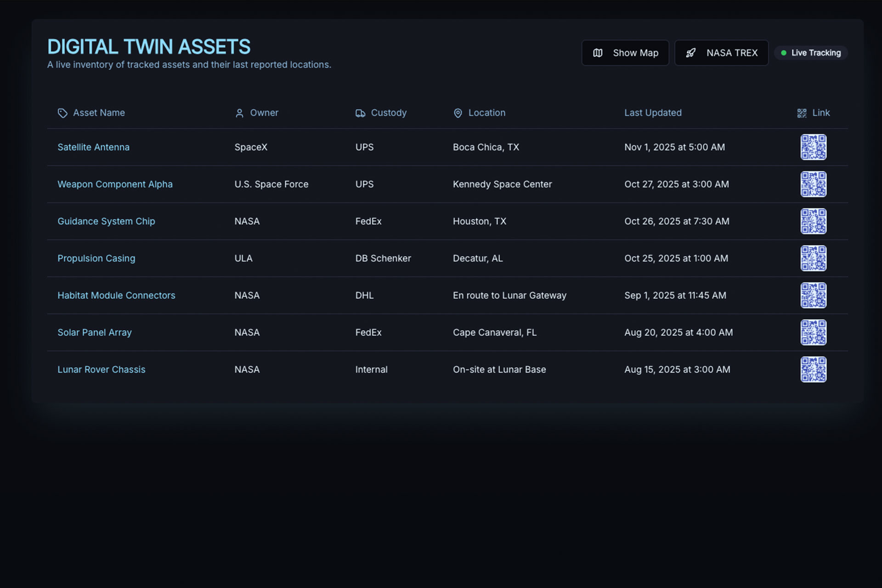Open the Satellite Antenna asset link
This screenshot has height=588, width=882.
tap(93, 147)
